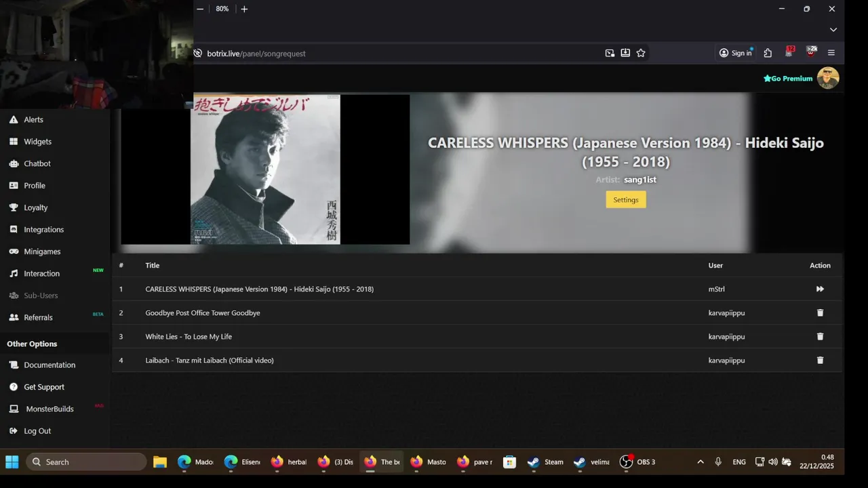Select the CARELESS WHISPERS queue row title

(x=260, y=289)
